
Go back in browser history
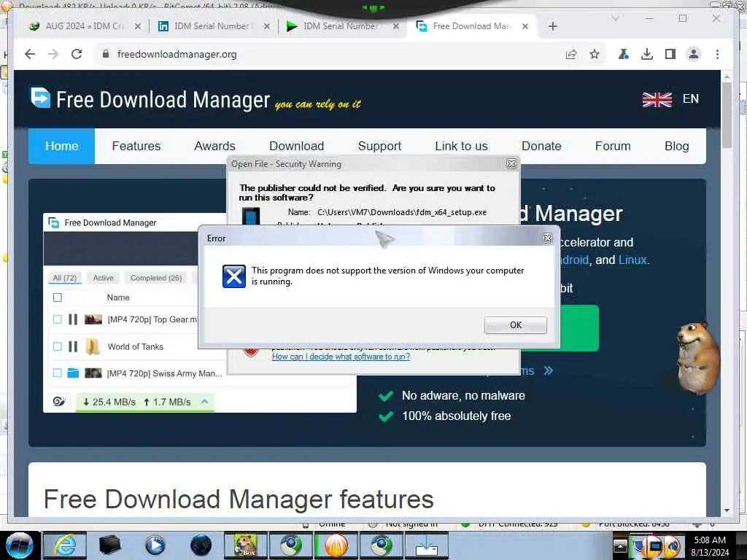(x=30, y=54)
